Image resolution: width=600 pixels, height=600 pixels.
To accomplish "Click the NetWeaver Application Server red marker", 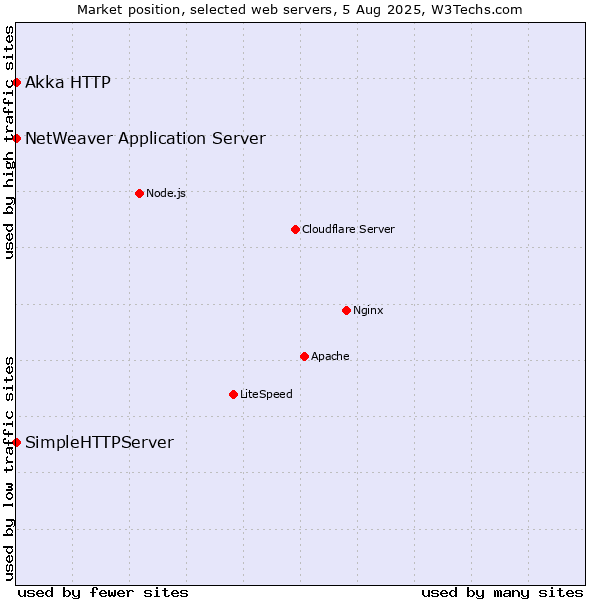I will (16, 139).
